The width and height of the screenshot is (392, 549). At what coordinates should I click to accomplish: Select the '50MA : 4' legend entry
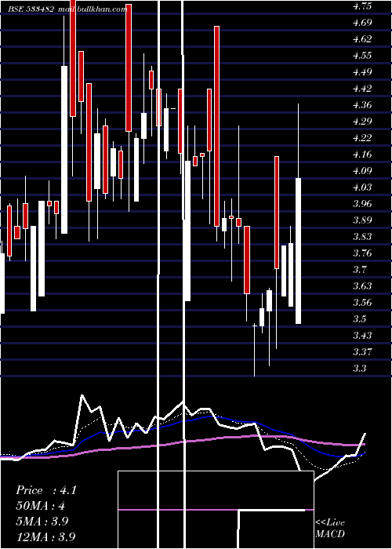point(41,506)
